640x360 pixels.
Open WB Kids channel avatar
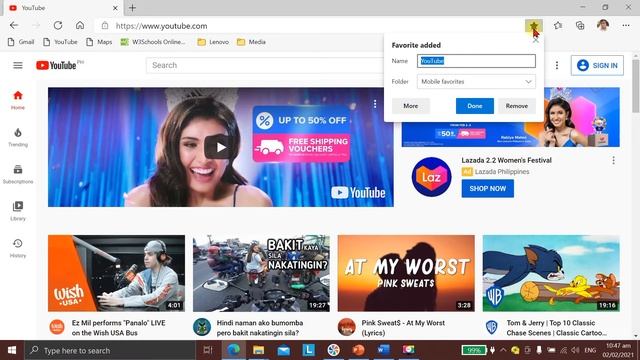(x=492, y=327)
